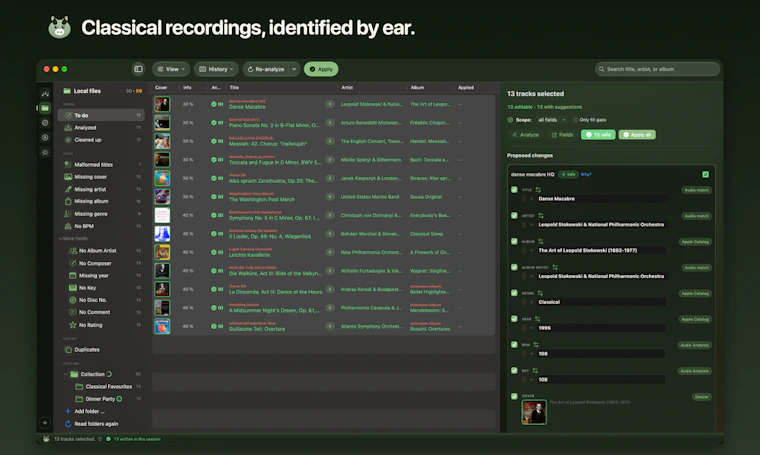Click the round badge on the Danse Macabre row
This screenshot has width=760, height=455.
(330, 104)
